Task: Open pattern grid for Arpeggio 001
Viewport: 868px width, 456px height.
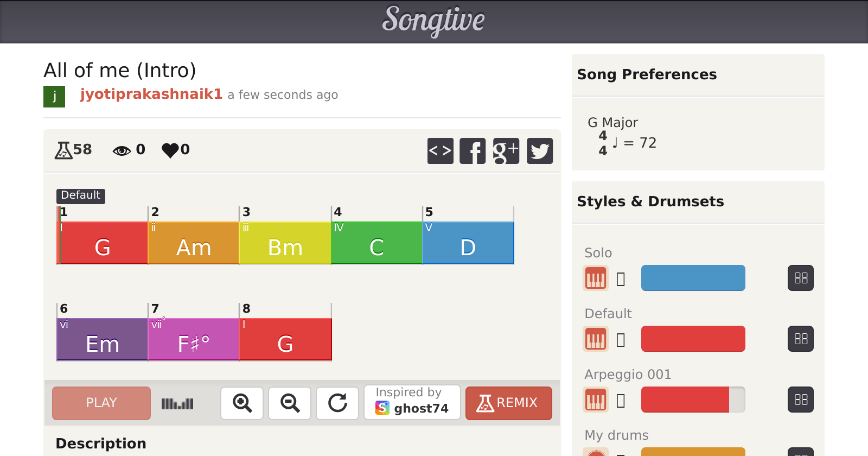Action: 800,400
